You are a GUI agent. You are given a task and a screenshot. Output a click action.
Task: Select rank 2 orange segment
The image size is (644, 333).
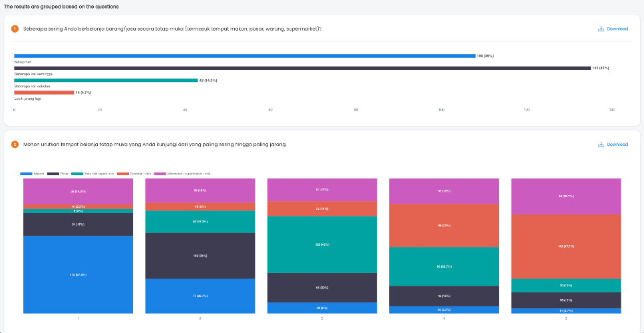click(x=200, y=206)
